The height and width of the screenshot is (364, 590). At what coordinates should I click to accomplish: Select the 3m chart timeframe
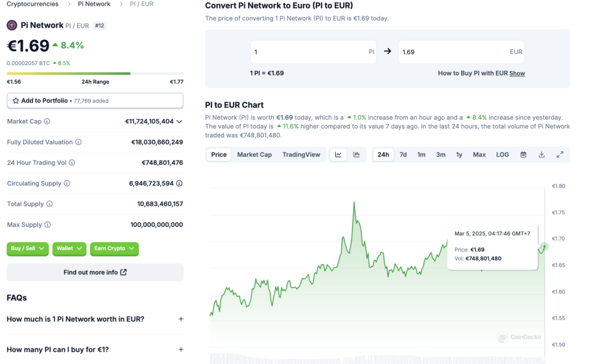441,154
